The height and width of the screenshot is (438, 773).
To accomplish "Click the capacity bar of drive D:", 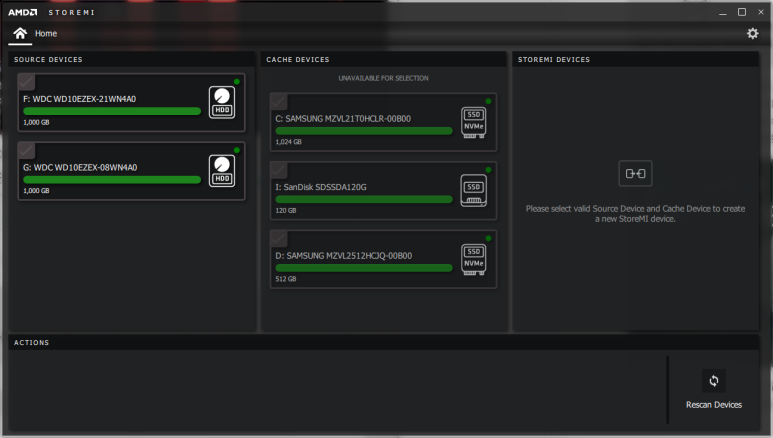I will (x=364, y=268).
